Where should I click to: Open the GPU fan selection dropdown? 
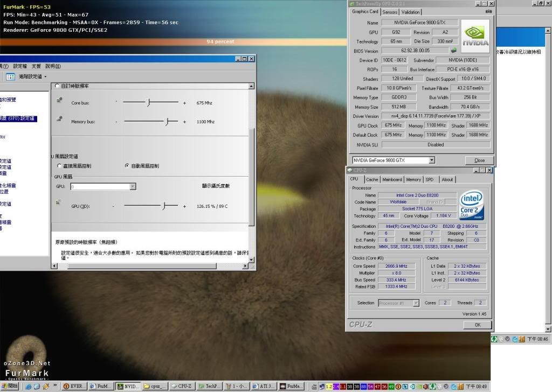click(133, 186)
